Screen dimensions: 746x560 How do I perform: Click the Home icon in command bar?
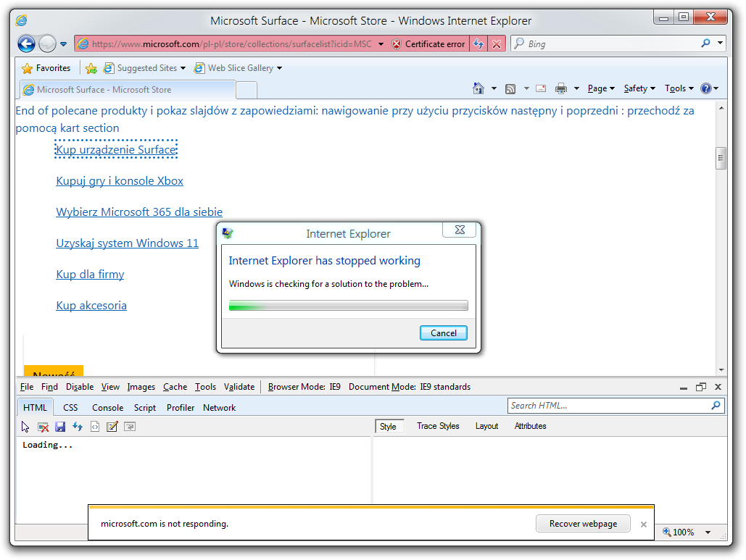(x=478, y=88)
